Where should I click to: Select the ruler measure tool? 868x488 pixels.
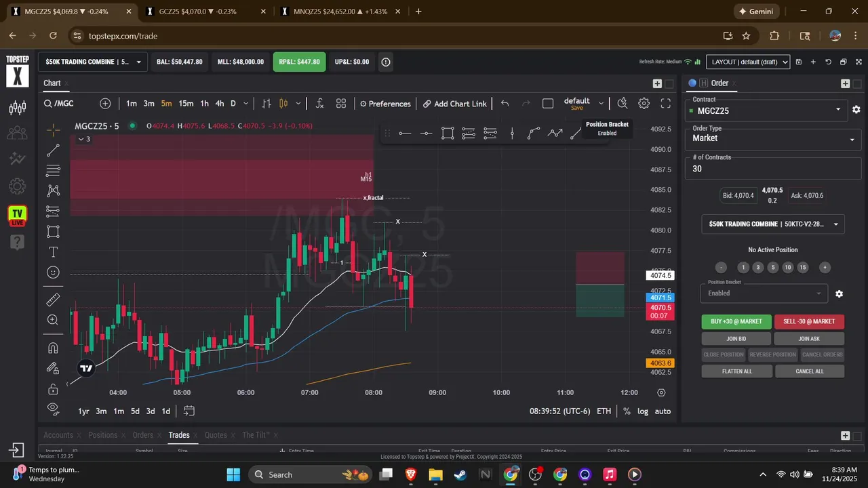pos(53,300)
